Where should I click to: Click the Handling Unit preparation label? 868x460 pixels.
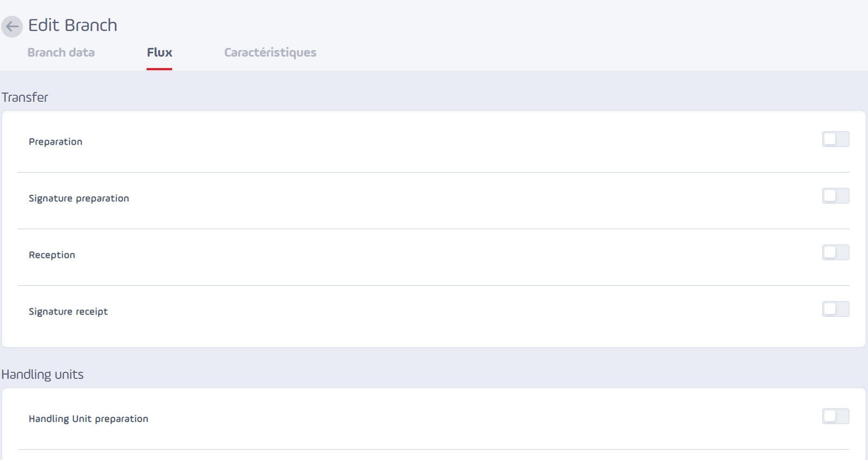88,419
